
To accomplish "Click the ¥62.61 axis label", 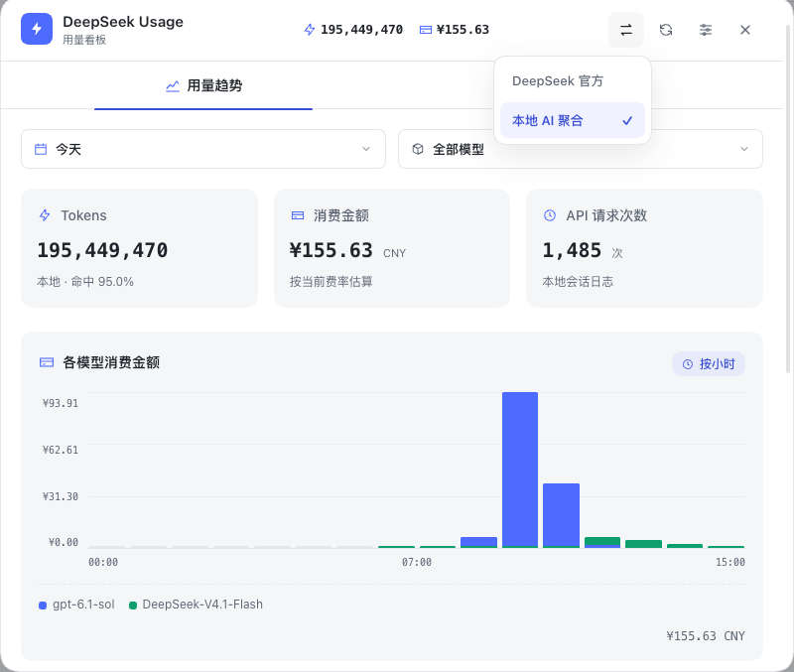I will [61, 450].
